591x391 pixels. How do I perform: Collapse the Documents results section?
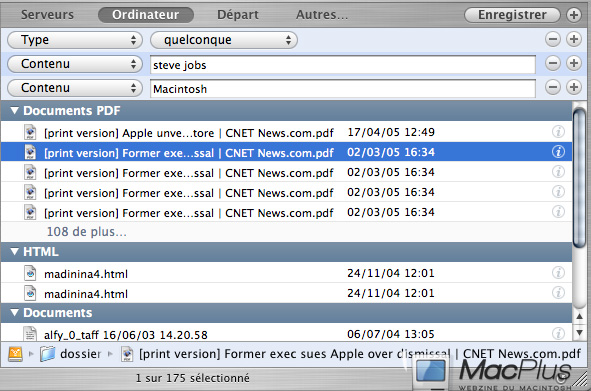coord(15,313)
